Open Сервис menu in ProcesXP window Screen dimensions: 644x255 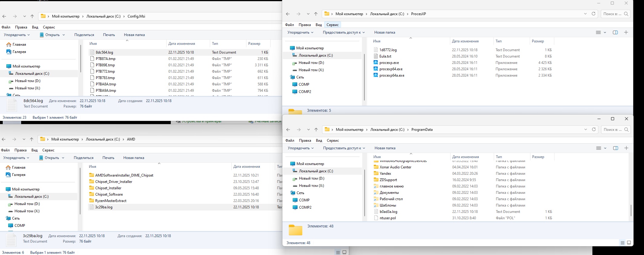(332, 25)
